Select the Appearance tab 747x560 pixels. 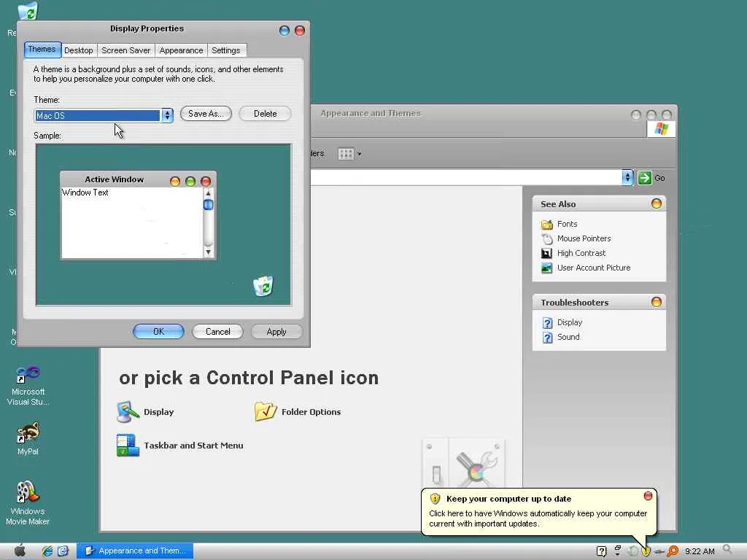pyautogui.click(x=181, y=50)
